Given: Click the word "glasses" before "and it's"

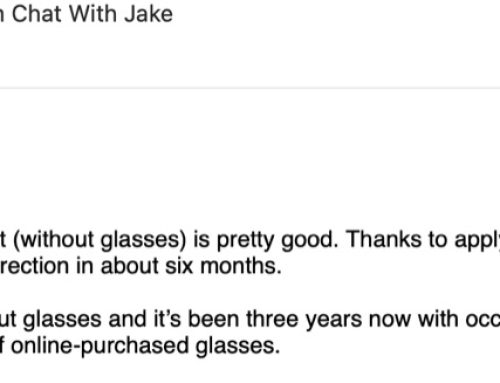Looking at the screenshot, I should [x=62, y=320].
